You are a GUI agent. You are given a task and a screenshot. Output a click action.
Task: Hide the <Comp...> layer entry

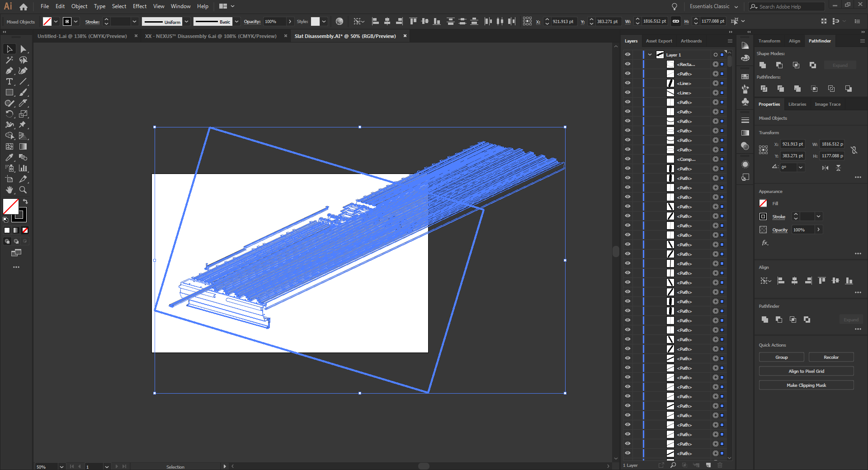point(628,159)
